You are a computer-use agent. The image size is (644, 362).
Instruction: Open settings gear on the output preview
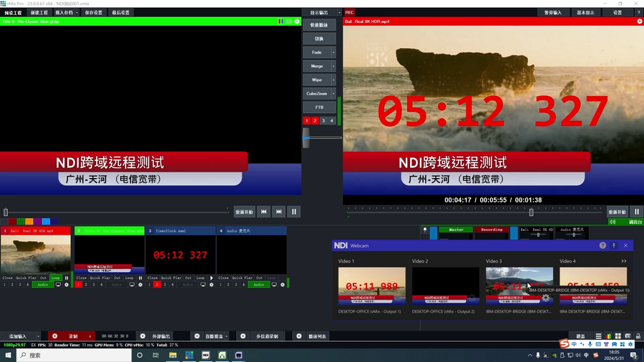point(640,21)
